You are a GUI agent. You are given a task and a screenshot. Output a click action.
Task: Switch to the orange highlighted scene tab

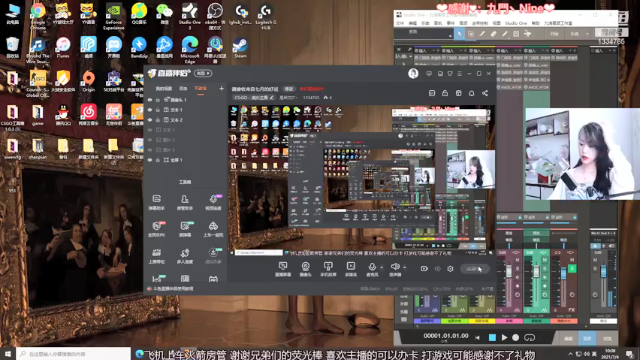(200, 89)
